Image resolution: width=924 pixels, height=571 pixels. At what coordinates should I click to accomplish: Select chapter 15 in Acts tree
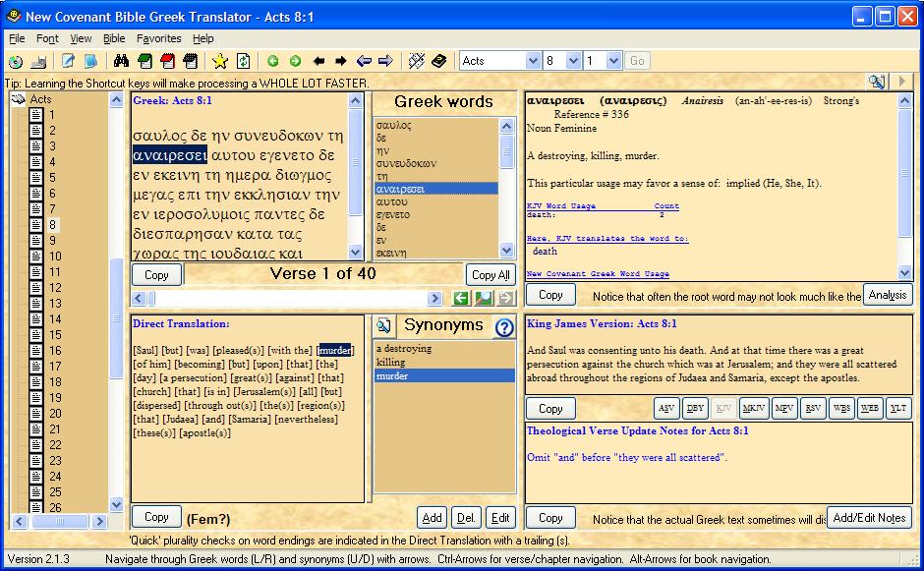tap(55, 335)
